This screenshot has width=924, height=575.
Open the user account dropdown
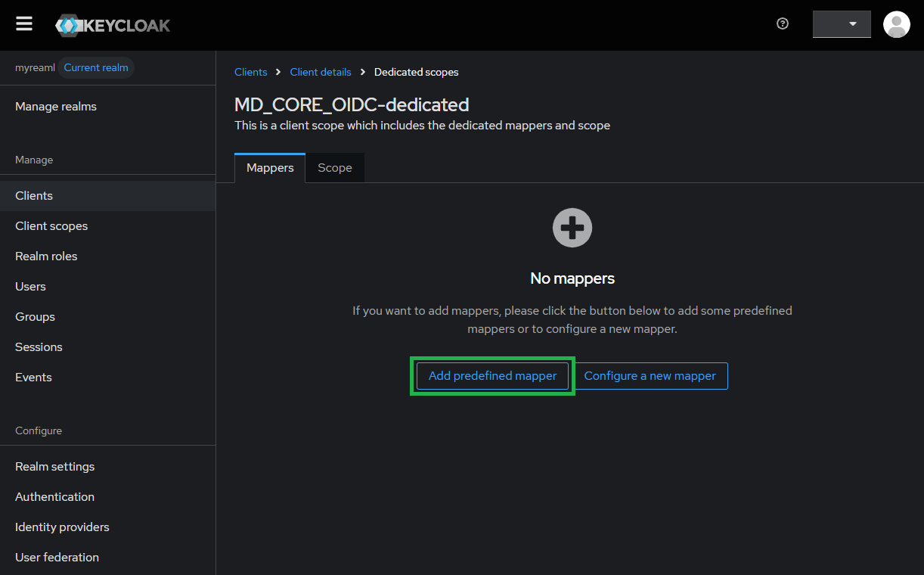pyautogui.click(x=842, y=24)
